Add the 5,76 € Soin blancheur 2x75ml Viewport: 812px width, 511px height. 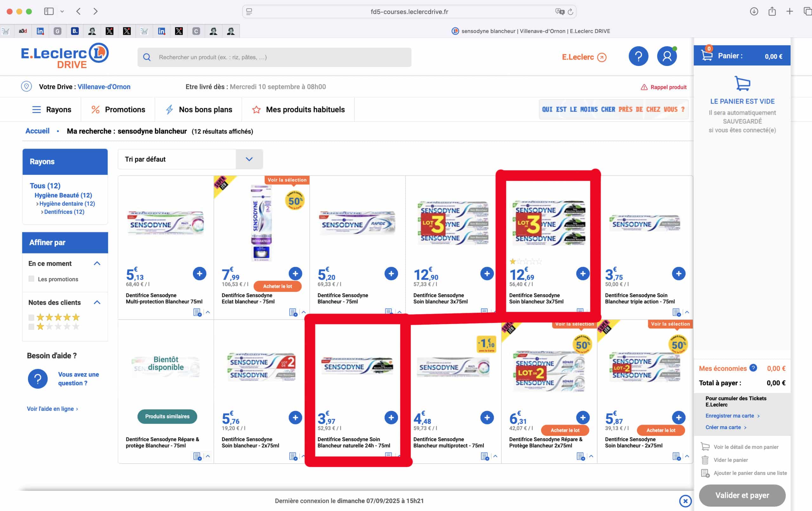(x=295, y=417)
